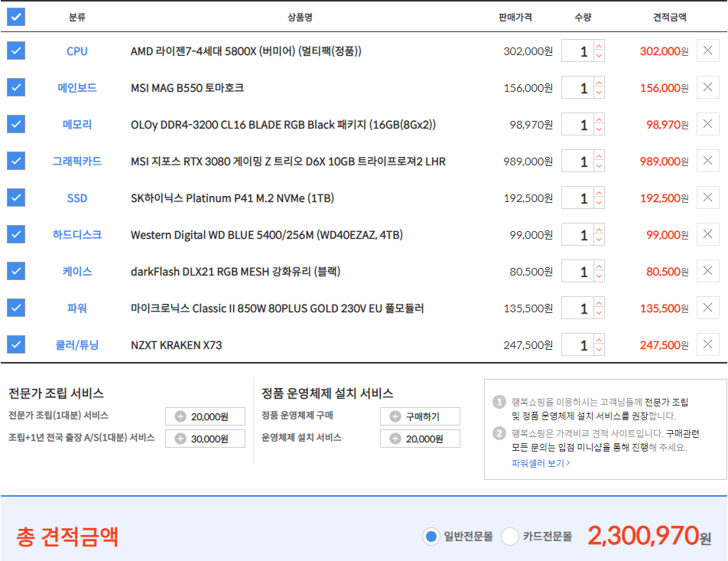The width and height of the screenshot is (728, 561).
Task: Toggle the select-all checkbox in the header
Action: (x=16, y=17)
